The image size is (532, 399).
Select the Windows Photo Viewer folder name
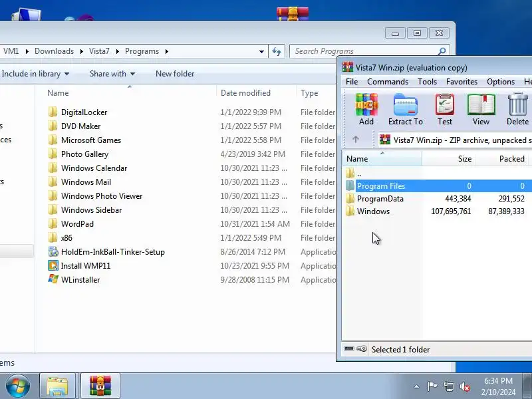point(102,196)
